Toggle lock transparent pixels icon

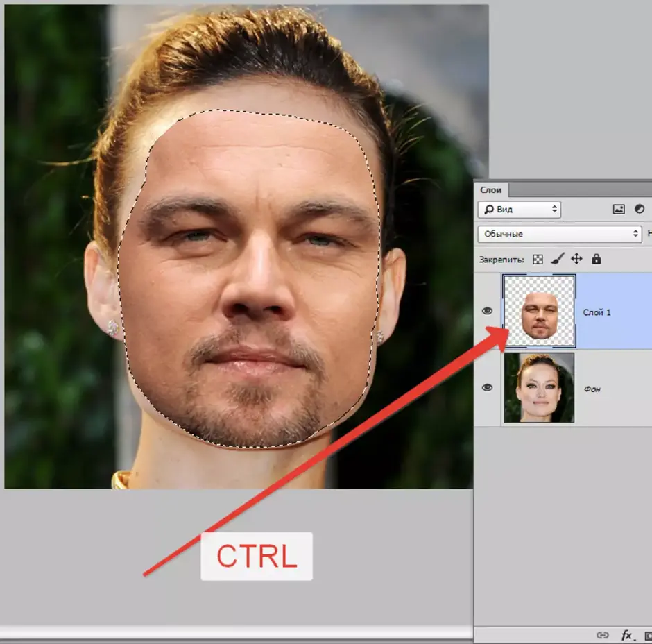pyautogui.click(x=538, y=260)
